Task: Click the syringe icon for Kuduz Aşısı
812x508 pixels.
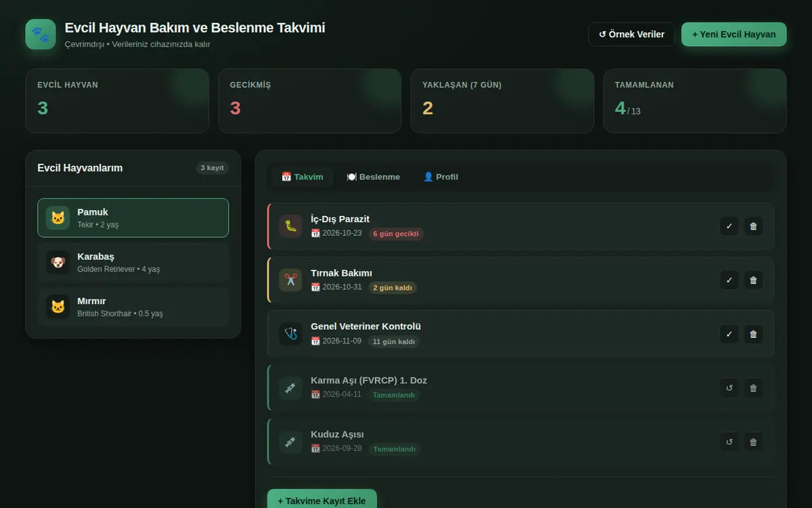Action: pyautogui.click(x=290, y=442)
